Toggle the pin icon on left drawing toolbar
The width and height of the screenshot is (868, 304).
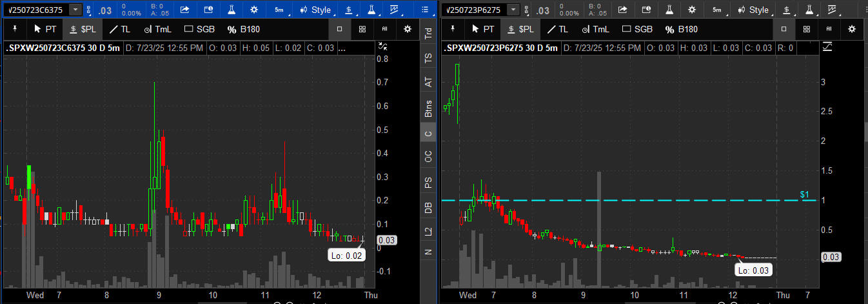[14, 29]
